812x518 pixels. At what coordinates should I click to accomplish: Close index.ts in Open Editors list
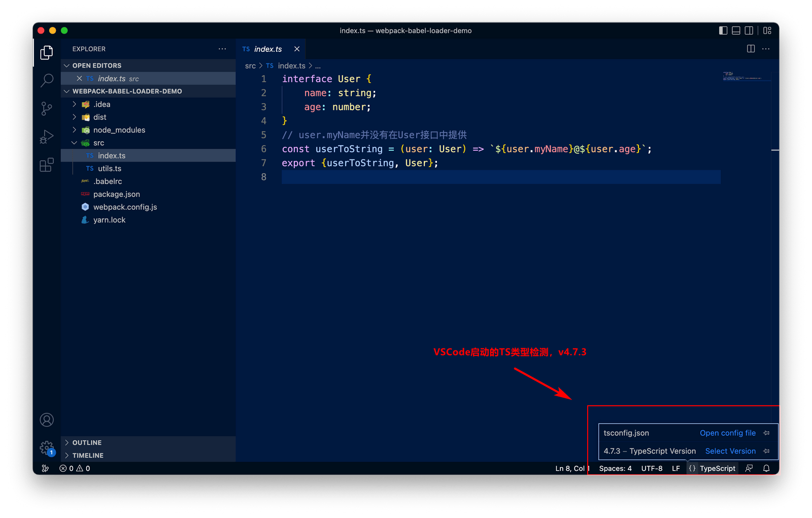tap(79, 78)
